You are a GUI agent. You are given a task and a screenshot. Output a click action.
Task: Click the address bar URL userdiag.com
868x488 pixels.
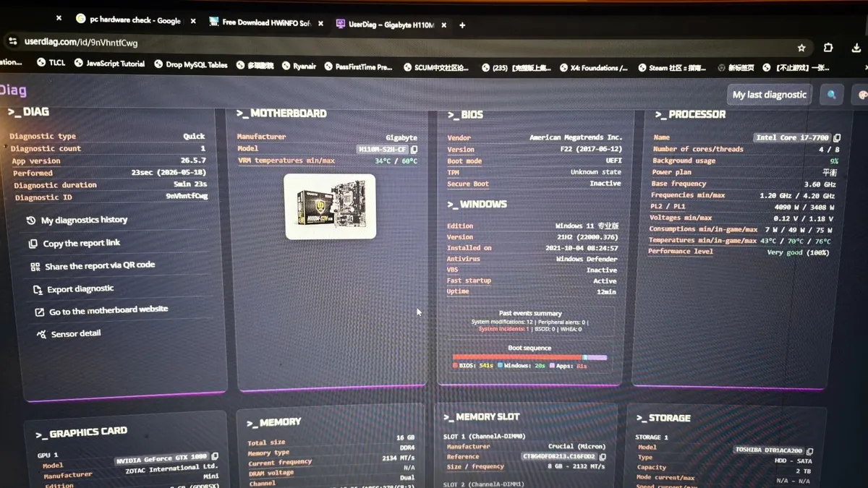[x=81, y=43]
